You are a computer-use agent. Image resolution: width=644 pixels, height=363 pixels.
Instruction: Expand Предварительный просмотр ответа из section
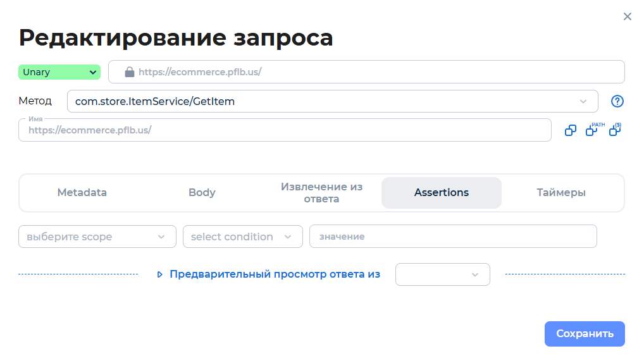click(269, 274)
